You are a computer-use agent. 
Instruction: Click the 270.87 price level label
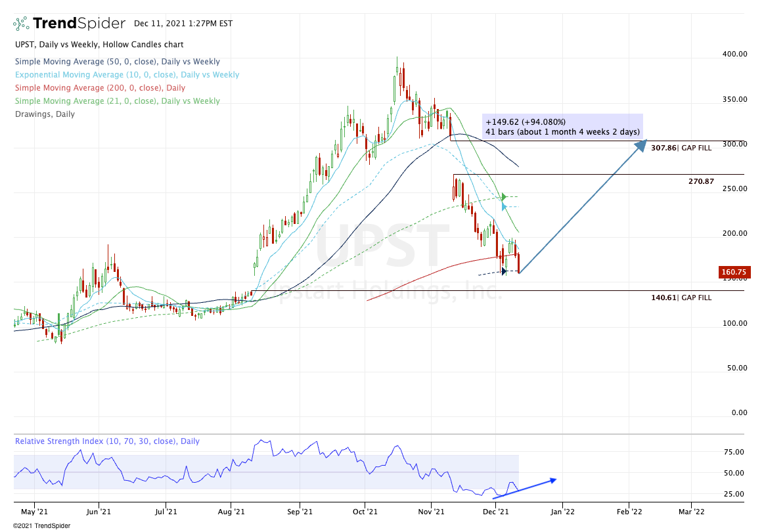point(701,181)
